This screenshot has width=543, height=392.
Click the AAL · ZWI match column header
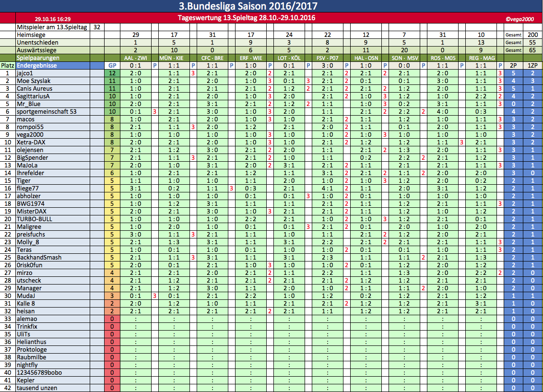click(x=135, y=58)
